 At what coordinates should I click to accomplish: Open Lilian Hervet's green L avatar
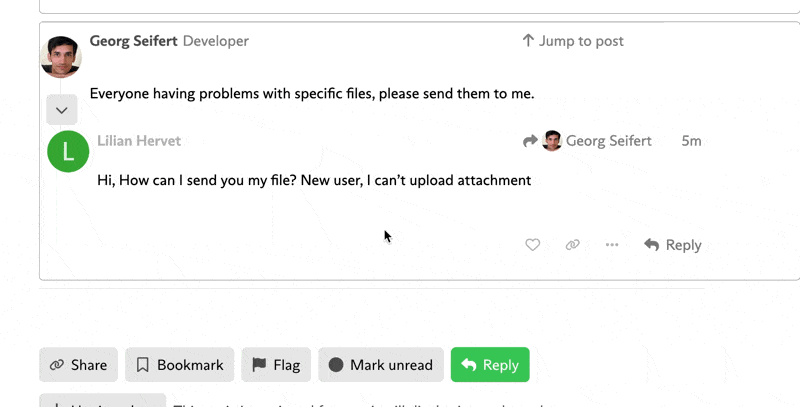[68, 151]
